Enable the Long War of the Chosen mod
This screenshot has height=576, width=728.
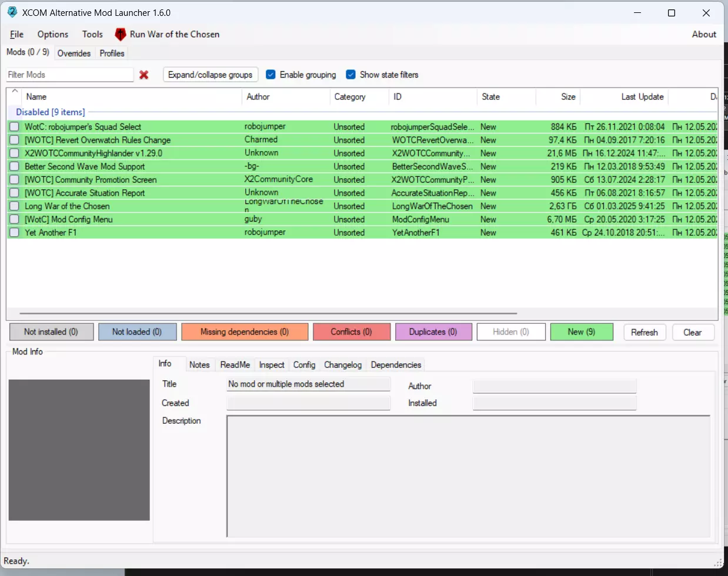coord(14,206)
